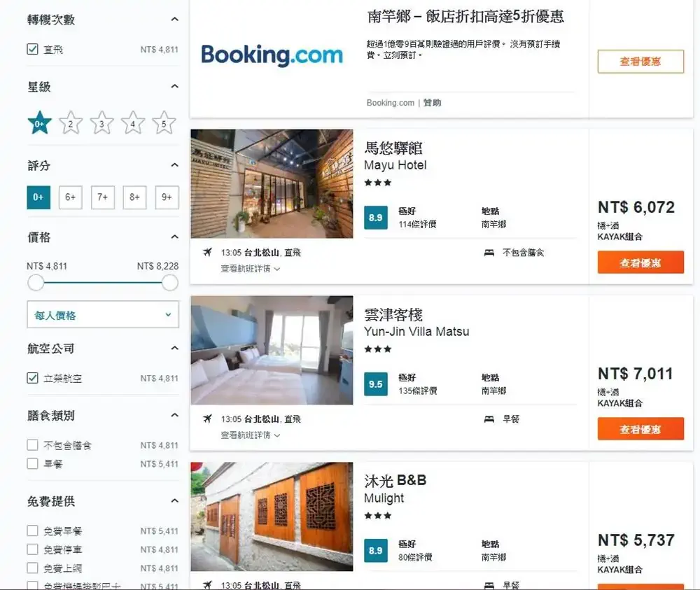Expand 查看航班詳情 for Mayu Hotel

coord(250,269)
